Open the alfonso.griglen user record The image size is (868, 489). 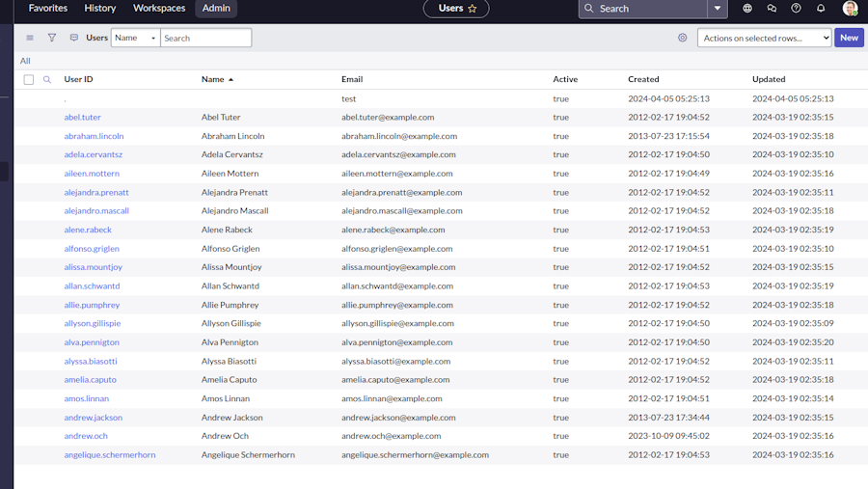coord(92,249)
